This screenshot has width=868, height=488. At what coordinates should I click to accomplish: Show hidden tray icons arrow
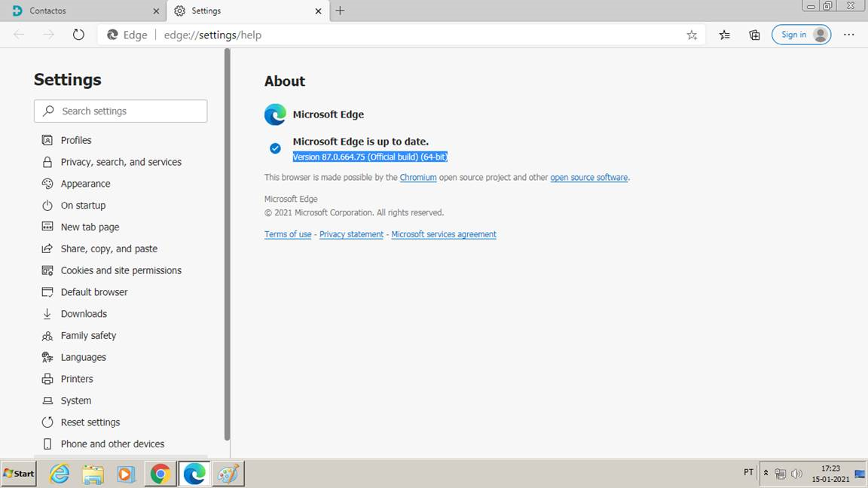[x=766, y=473]
